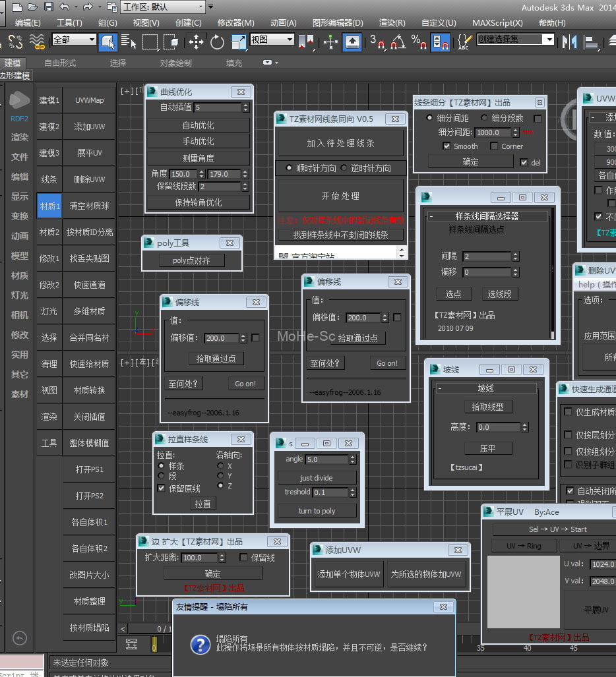This screenshot has height=677, width=616.
Task: Click the 细分间距 value input field
Action: [x=492, y=132]
